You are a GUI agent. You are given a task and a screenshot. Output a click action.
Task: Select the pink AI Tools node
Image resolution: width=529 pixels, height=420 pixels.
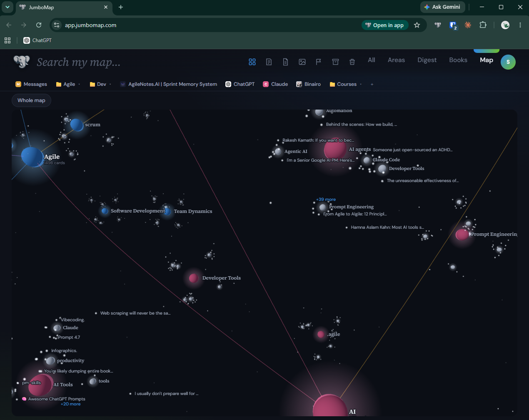click(40, 385)
